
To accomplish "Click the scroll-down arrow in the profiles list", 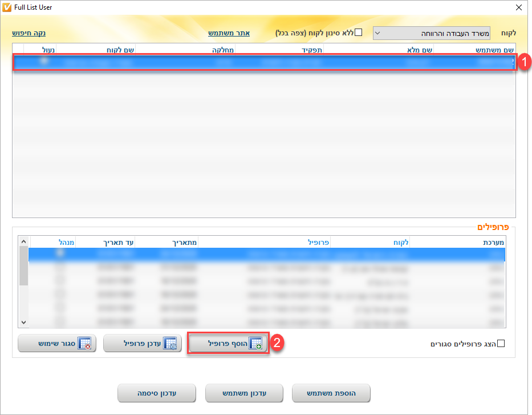I will coord(23,323).
